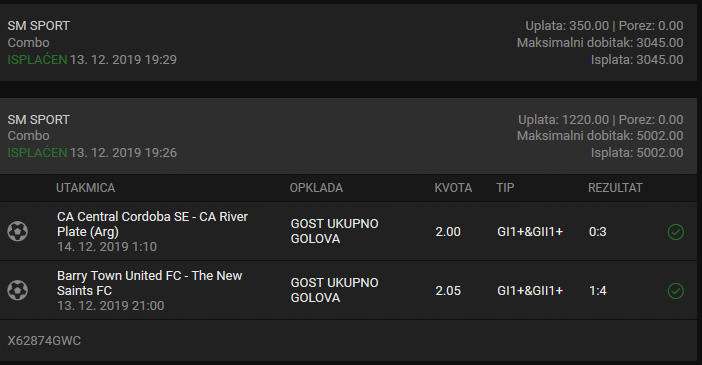Click green checkmark next to 0:3 result

[x=676, y=232]
